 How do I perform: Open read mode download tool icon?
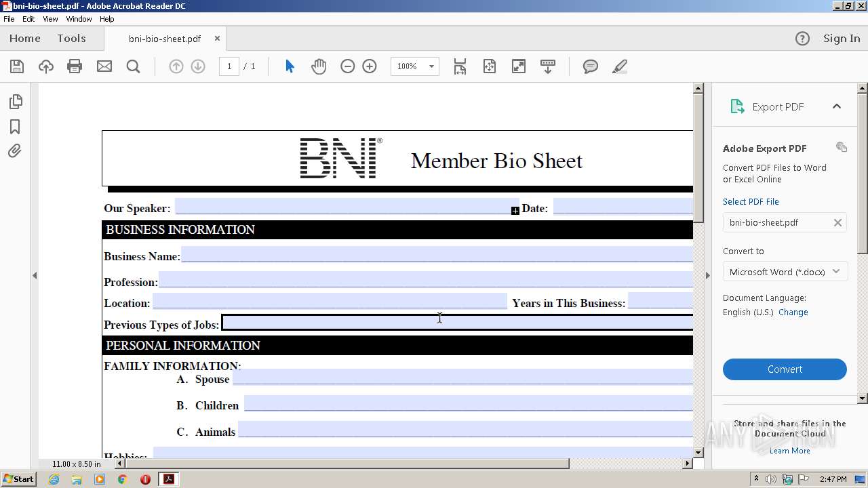pos(548,66)
